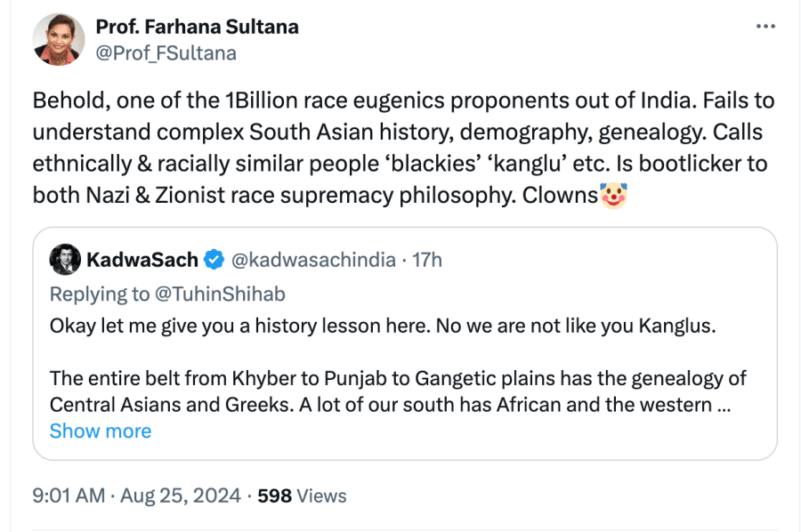
Task: Click the 'Central Asians and Greeks' line
Action: point(380,405)
